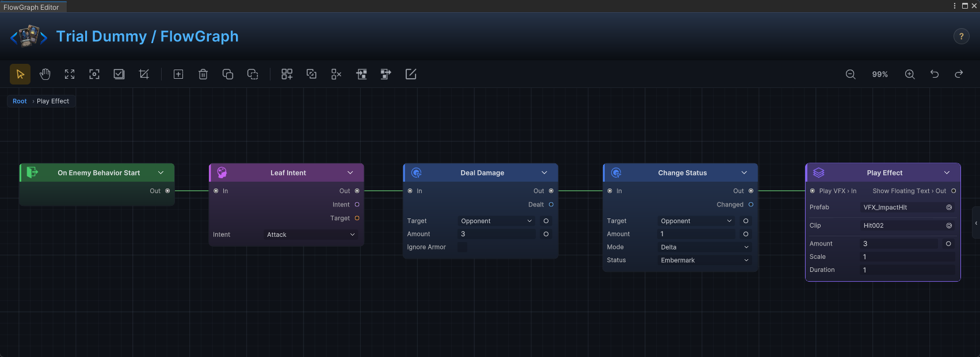Image resolution: width=980 pixels, height=357 pixels.
Task: Open Deal Damage Target Opponent dropdown
Action: point(497,221)
